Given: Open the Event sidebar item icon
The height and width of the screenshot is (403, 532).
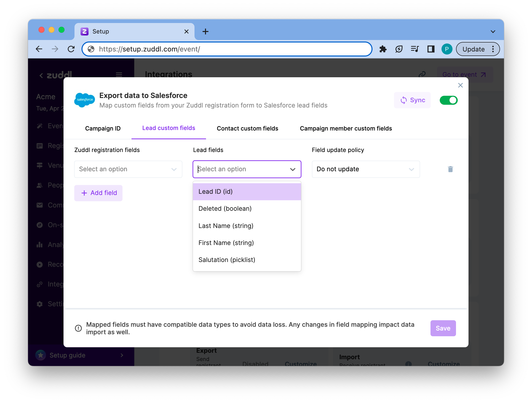Looking at the screenshot, I should pos(40,126).
